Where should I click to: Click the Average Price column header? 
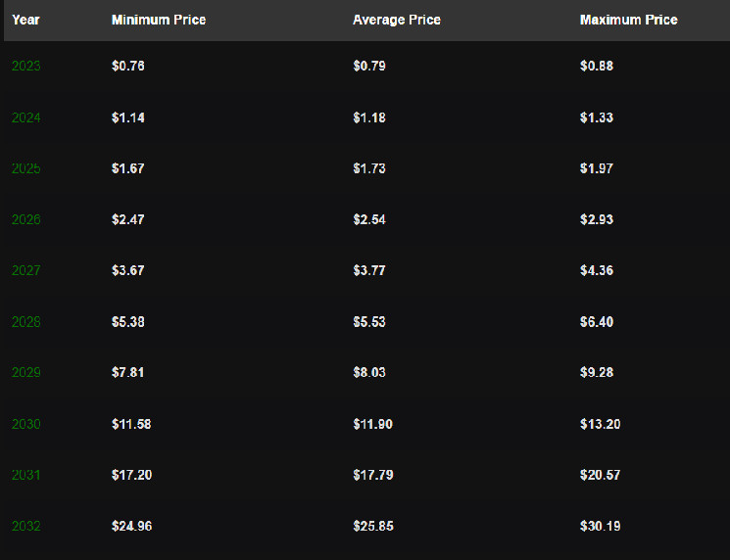pyautogui.click(x=397, y=20)
